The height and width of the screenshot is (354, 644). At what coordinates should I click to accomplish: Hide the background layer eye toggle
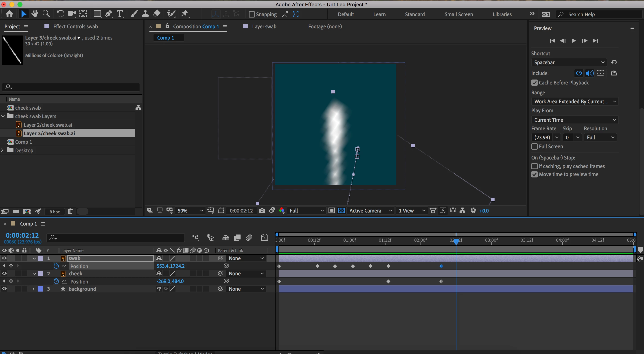4,289
